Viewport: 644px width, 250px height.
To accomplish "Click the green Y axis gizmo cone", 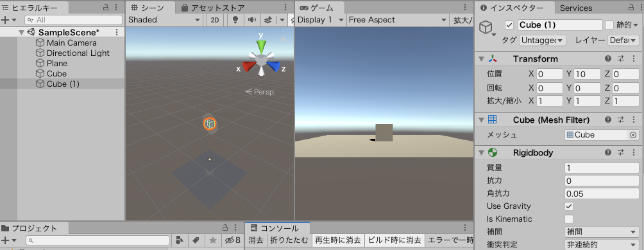I will 262,46.
